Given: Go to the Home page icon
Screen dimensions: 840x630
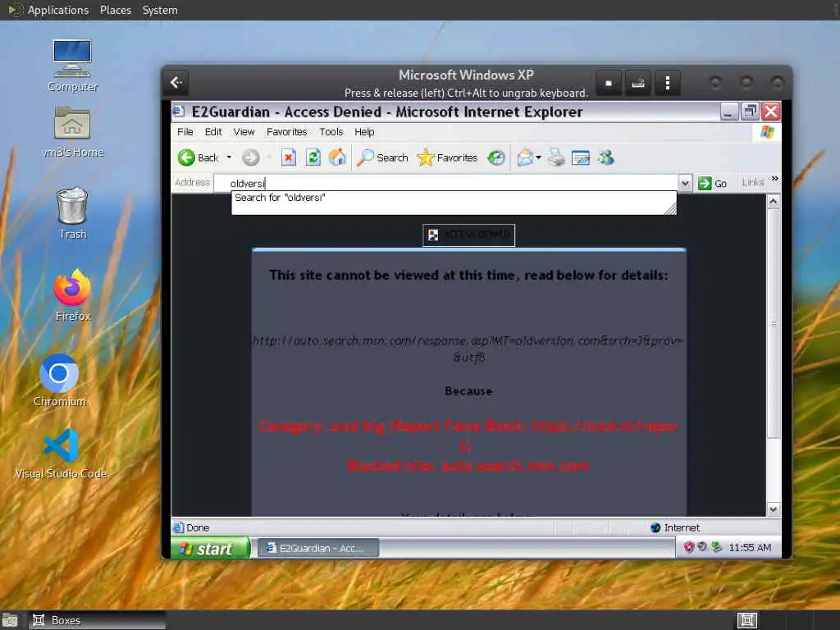Looking at the screenshot, I should click(337, 157).
